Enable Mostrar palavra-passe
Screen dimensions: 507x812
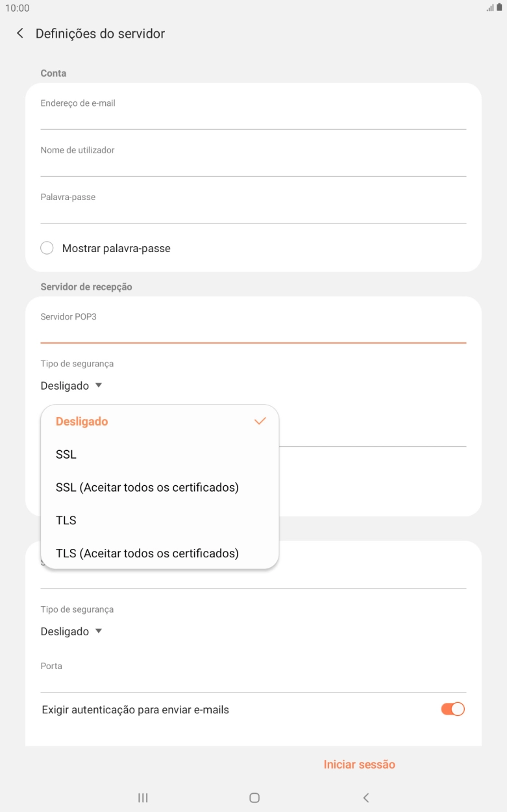click(46, 247)
